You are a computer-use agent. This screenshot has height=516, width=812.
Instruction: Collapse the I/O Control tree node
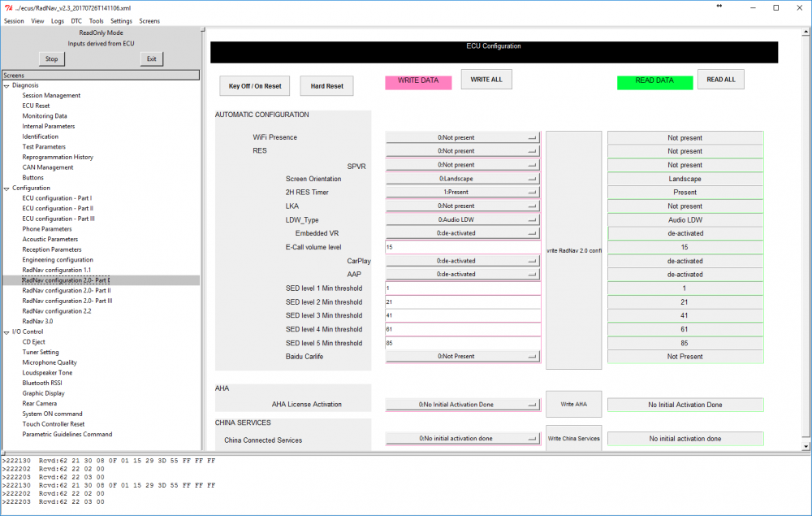(x=6, y=332)
